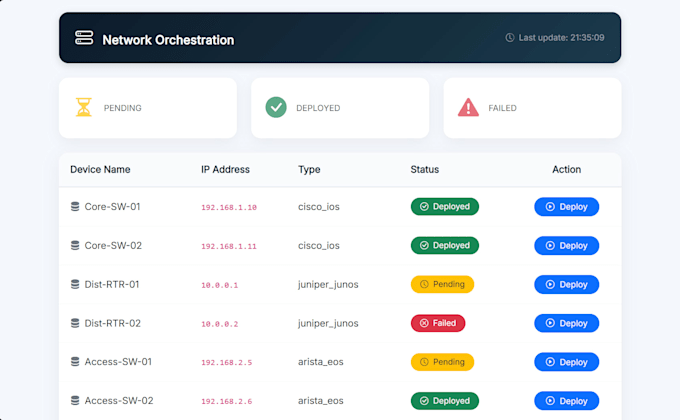
Task: Click the Network Orchestration server logo icon
Action: point(84,38)
